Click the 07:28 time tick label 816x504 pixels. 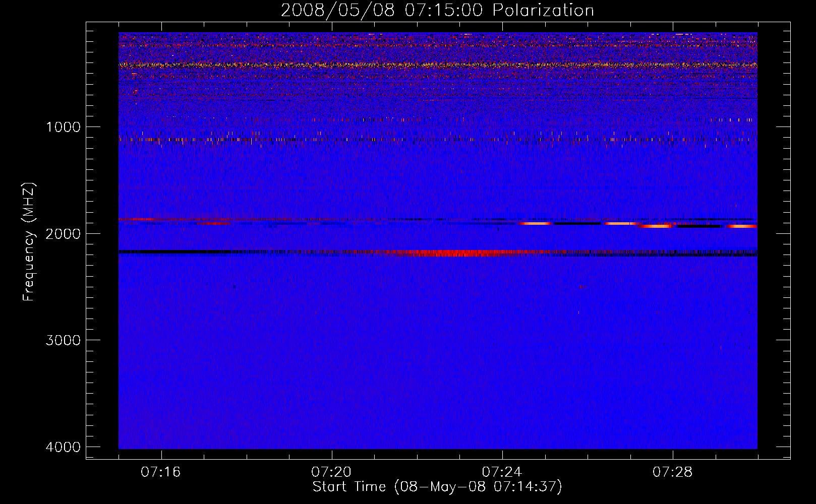[x=672, y=472]
